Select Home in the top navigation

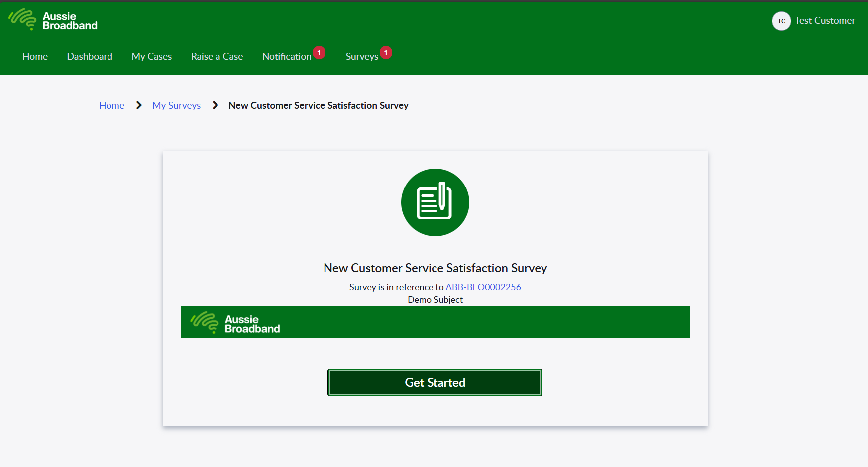34,56
